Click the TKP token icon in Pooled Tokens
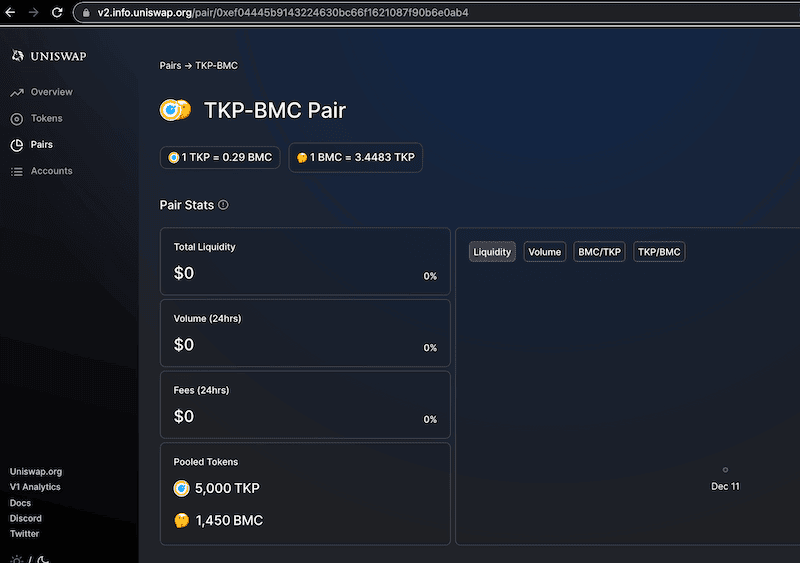This screenshot has width=800, height=563. pos(181,488)
